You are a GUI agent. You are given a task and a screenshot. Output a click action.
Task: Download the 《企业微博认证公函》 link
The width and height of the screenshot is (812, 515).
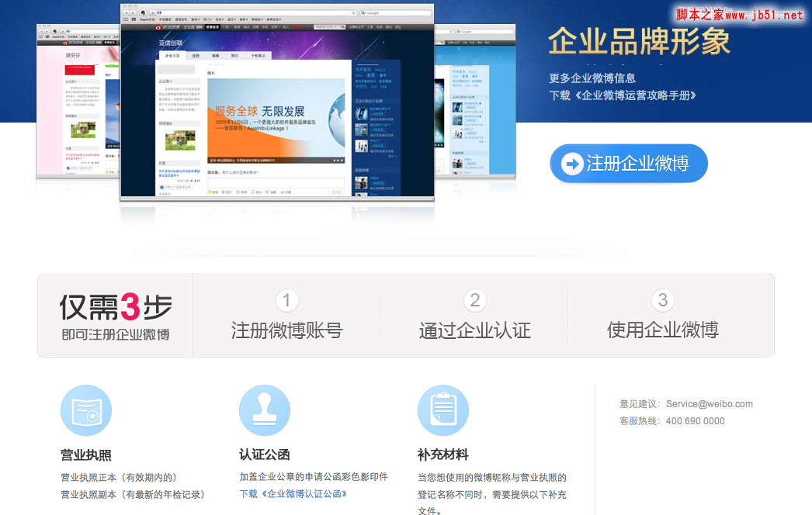coord(293,494)
